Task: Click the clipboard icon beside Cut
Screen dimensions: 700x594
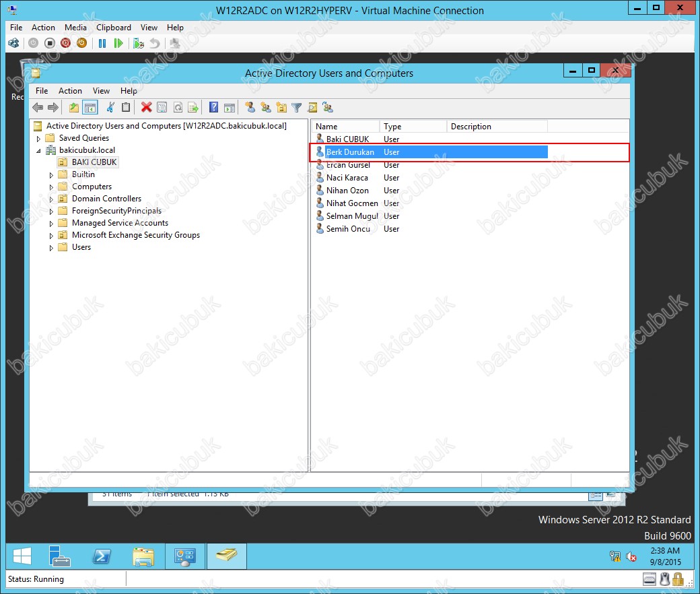Action: (126, 107)
